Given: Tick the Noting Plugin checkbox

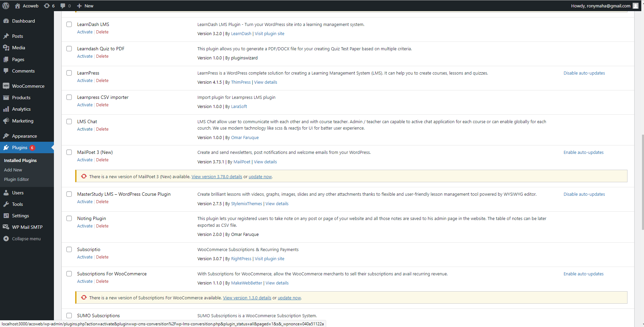Looking at the screenshot, I should tap(69, 218).
